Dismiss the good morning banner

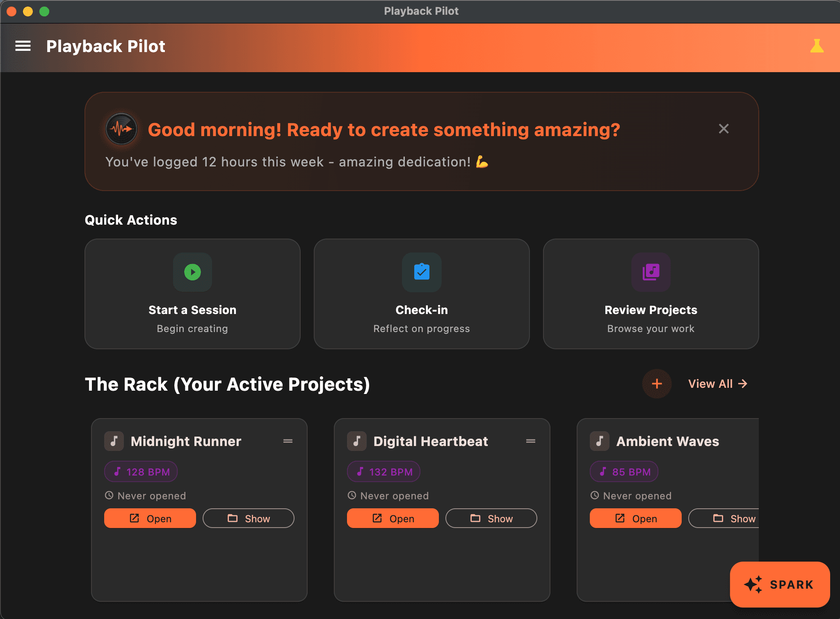click(724, 129)
